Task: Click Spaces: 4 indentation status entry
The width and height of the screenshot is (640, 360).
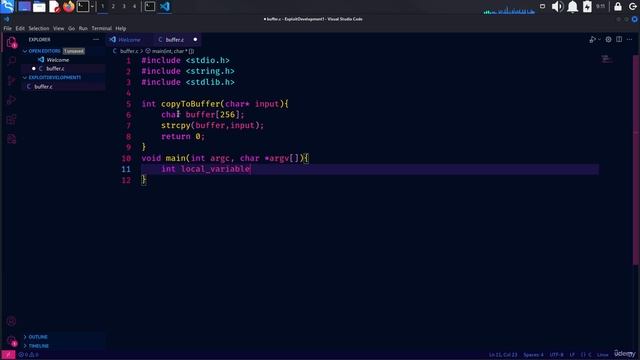Action: click(533, 355)
